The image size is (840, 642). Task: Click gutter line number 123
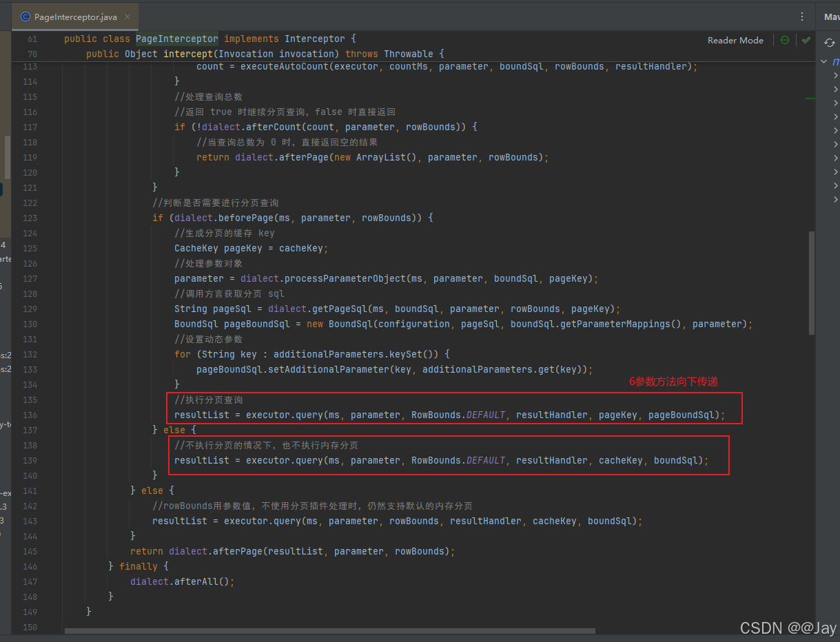tap(30, 218)
